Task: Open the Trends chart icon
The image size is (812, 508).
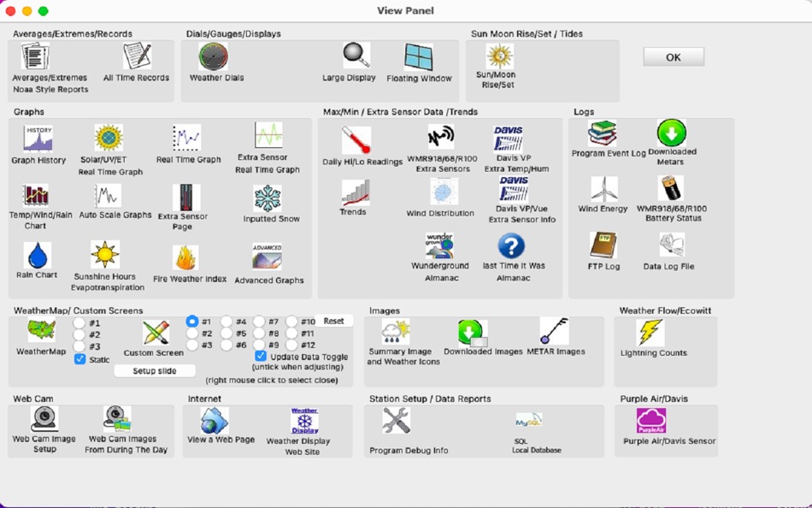Action: click(x=356, y=192)
